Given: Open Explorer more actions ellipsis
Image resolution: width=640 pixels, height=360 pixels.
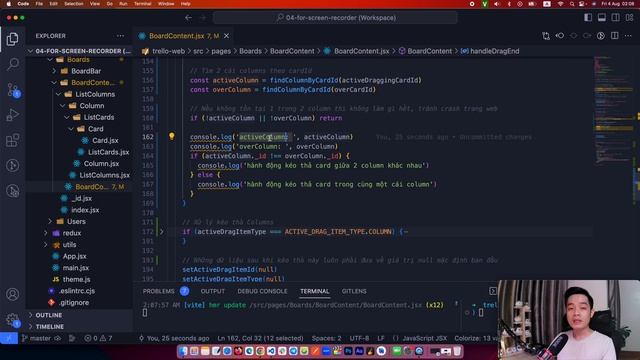Looking at the screenshot, I should [x=120, y=36].
